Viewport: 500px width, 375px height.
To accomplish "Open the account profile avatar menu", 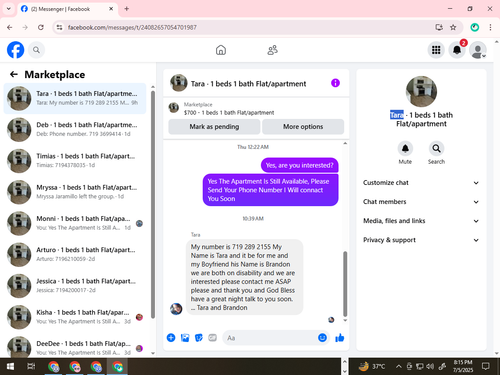I will pyautogui.click(x=478, y=50).
